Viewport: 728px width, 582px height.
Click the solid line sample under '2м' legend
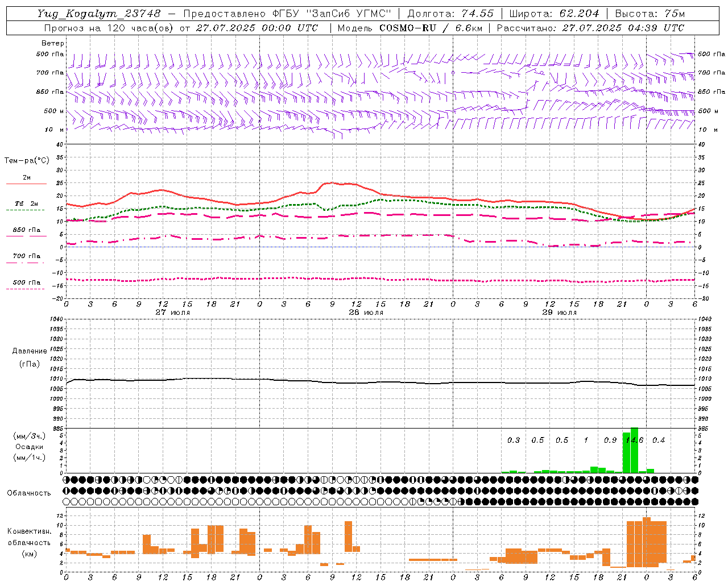coord(26,184)
